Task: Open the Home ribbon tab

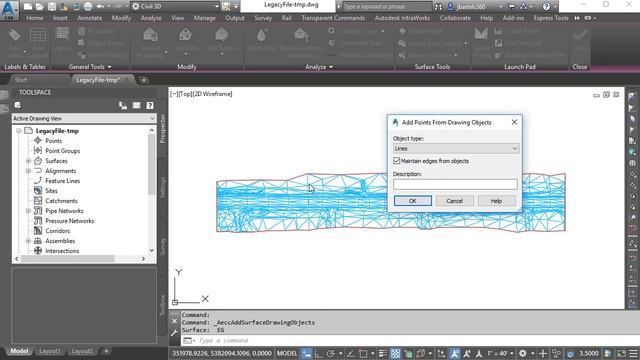Action: [35, 18]
